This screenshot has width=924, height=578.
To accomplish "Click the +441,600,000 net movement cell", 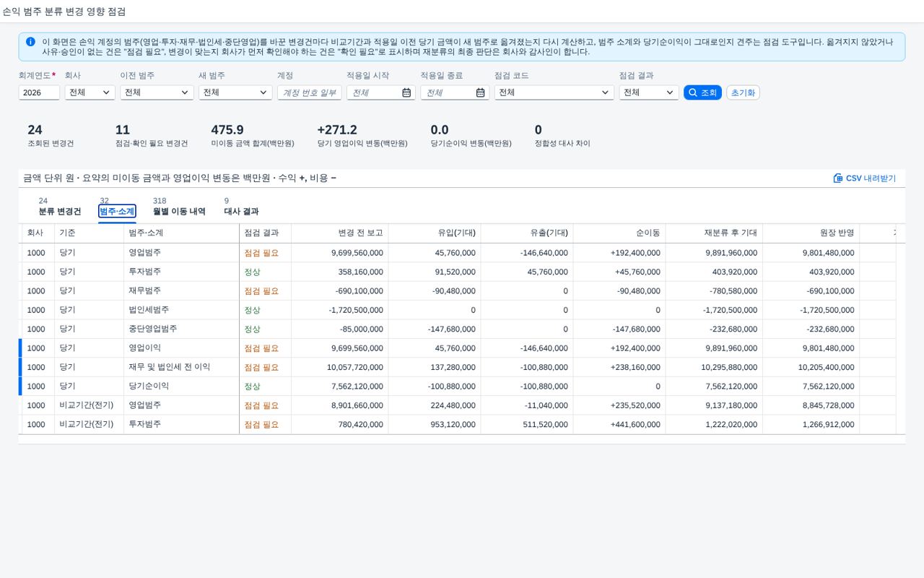I will click(x=619, y=424).
